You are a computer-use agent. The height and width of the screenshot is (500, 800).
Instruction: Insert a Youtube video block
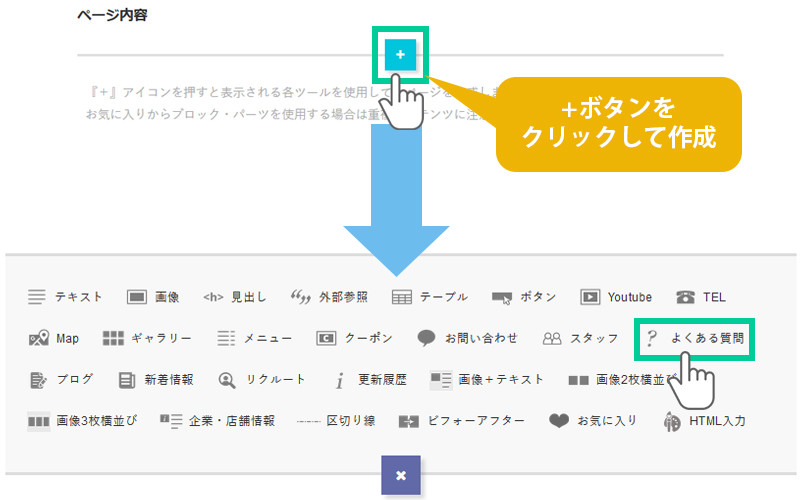coord(616,297)
